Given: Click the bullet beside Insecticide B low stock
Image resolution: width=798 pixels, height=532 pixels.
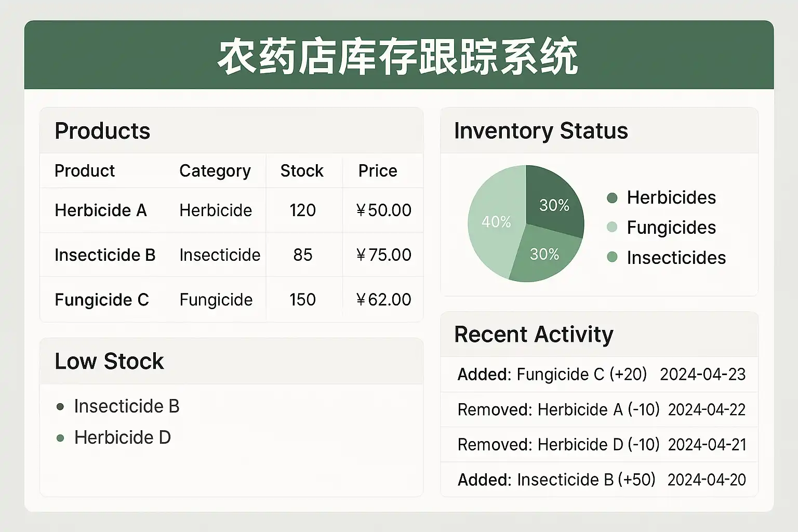Looking at the screenshot, I should pos(60,407).
